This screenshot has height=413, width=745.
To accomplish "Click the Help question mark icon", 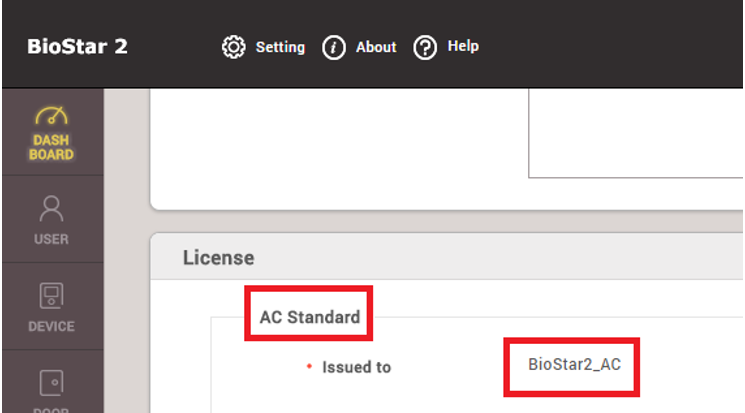I will click(425, 47).
